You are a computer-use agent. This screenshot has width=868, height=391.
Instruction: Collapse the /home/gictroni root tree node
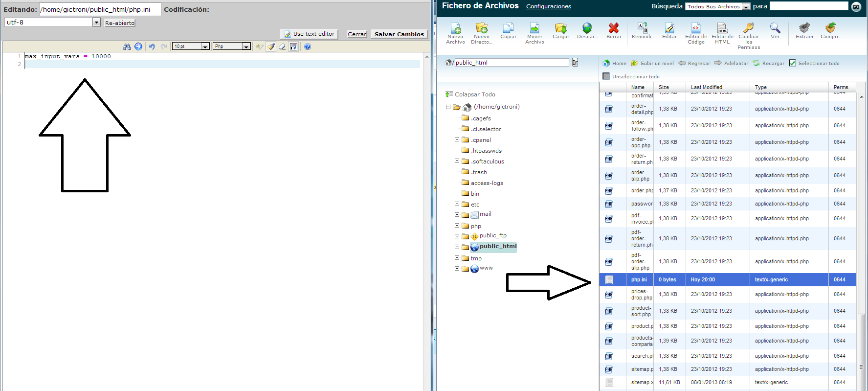(x=448, y=107)
